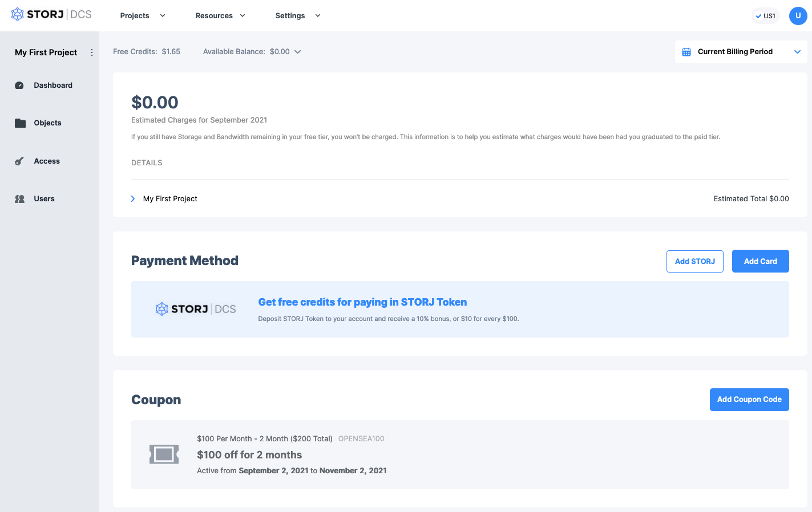Click '$100 off for 2 months' text
The width and height of the screenshot is (812, 512).
point(249,455)
